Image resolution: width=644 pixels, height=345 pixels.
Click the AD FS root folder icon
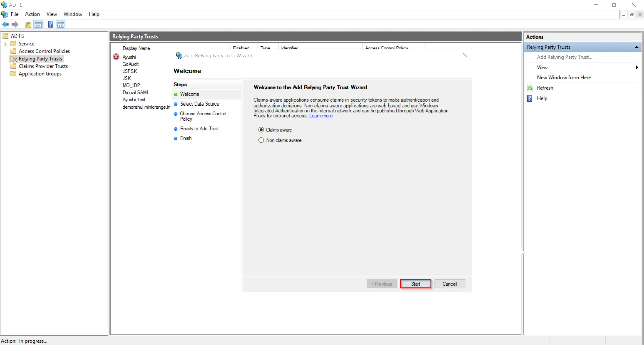tap(5, 36)
